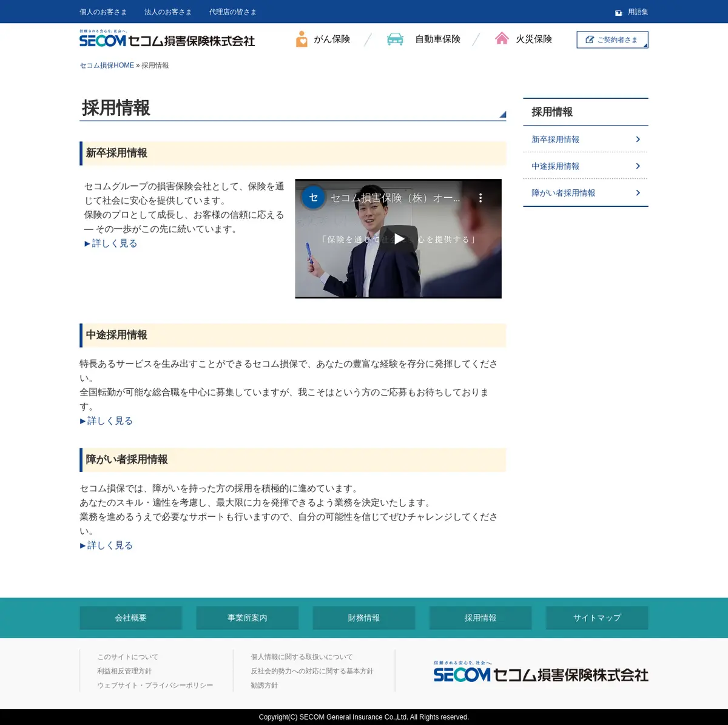728x725 pixels.
Task: Click the chevron beside 障がい者採用情報 in sidebar
Action: click(638, 193)
